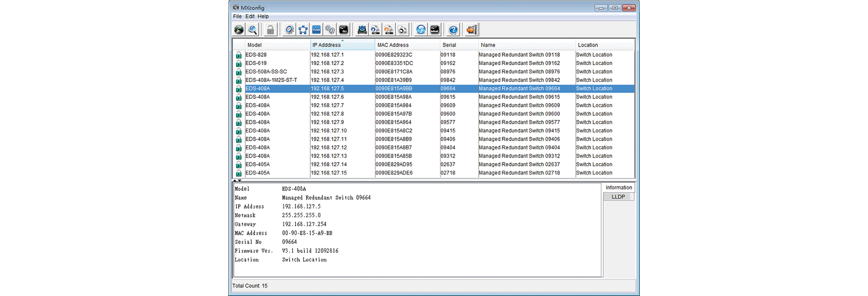
Task: Click MAC address 0090E815A984
Action: (x=394, y=106)
